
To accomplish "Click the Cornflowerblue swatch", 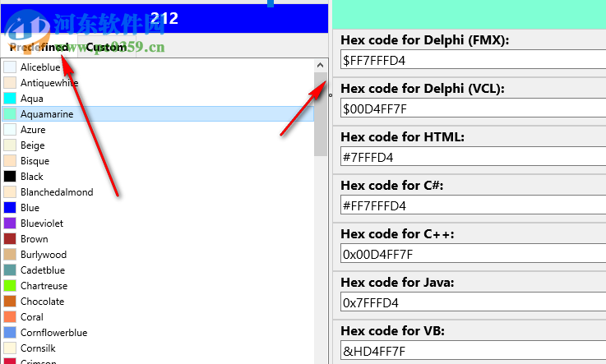I will tap(10, 332).
